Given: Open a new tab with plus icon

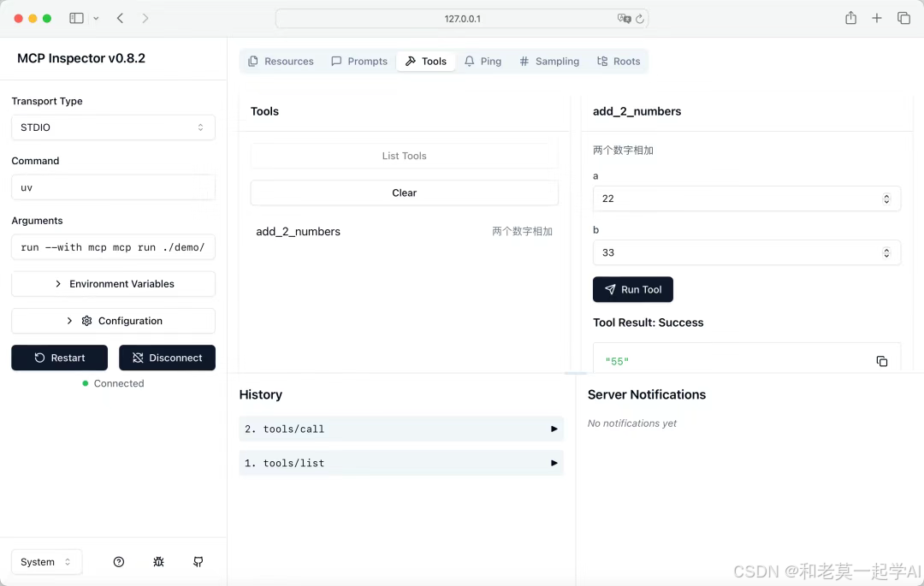Looking at the screenshot, I should click(x=877, y=18).
